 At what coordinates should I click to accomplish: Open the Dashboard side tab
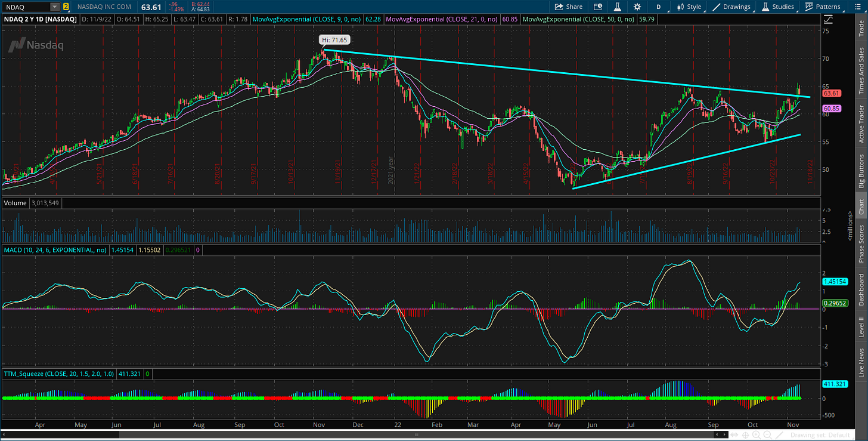(861, 291)
